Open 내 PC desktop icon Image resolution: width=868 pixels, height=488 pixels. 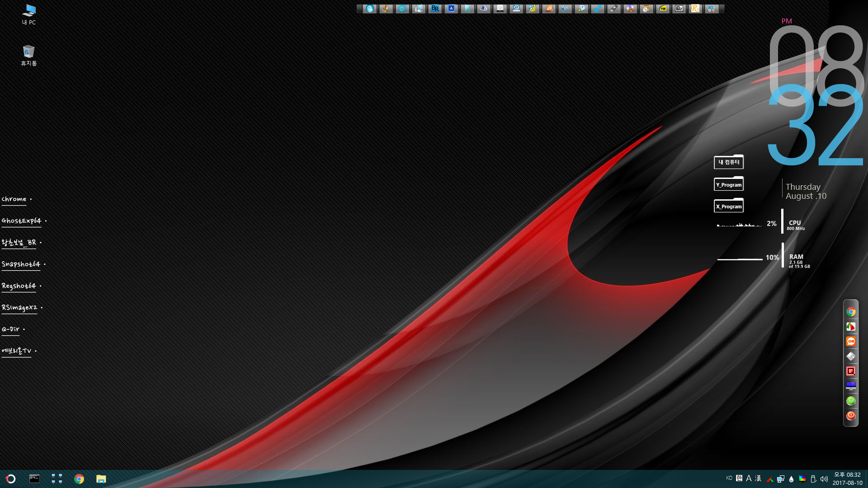pyautogui.click(x=29, y=14)
